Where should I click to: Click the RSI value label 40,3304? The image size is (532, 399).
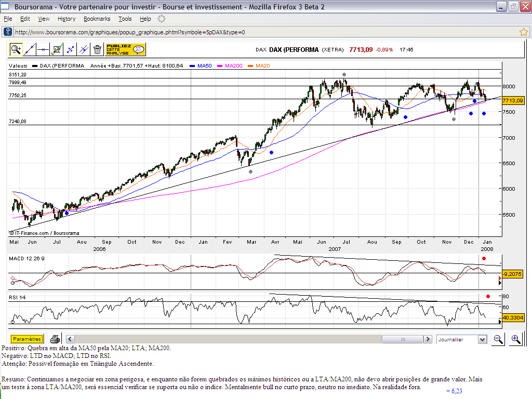(513, 318)
